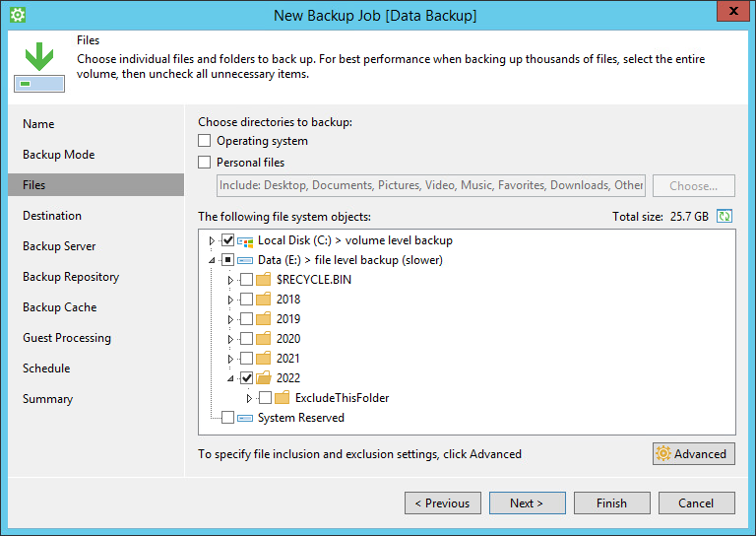Collapse the 2022 folder node

[x=230, y=378]
